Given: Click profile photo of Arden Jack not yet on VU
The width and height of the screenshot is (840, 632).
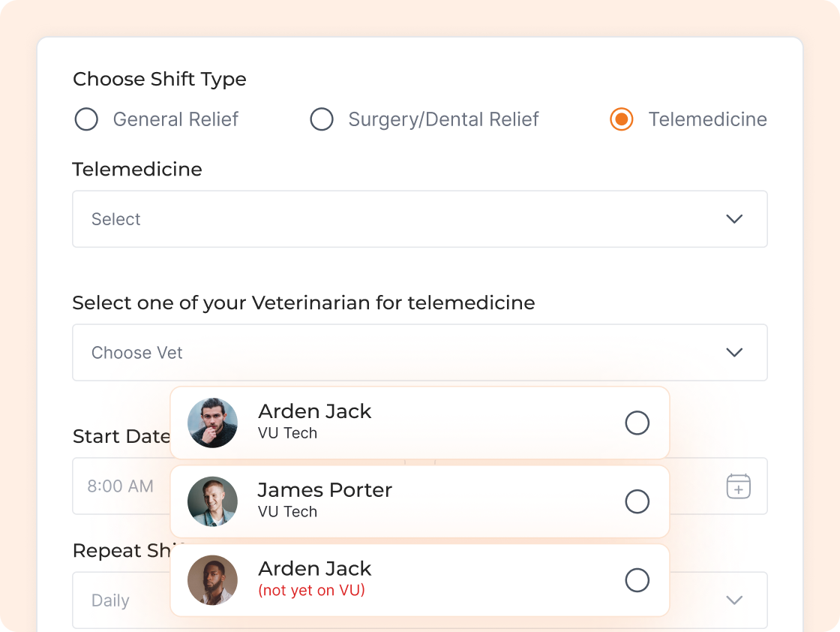Looking at the screenshot, I should tap(212, 580).
